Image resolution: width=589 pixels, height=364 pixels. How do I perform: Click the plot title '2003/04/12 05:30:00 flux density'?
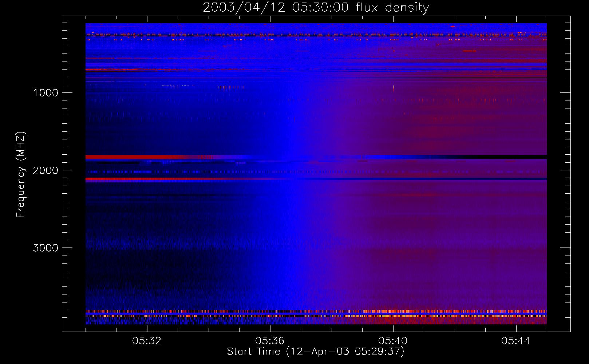(x=316, y=8)
